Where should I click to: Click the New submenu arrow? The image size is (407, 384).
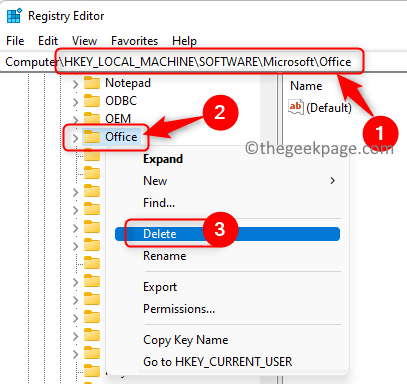coord(332,181)
